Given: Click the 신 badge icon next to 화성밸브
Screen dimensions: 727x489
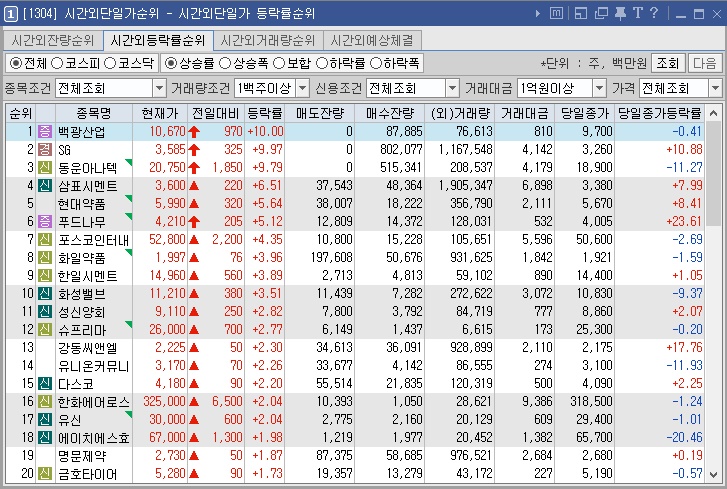Looking at the screenshot, I should [45, 293].
